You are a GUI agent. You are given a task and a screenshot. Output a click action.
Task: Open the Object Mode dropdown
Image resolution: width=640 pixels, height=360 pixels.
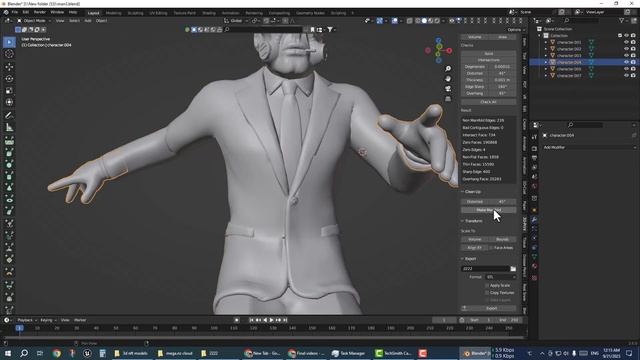point(34,20)
